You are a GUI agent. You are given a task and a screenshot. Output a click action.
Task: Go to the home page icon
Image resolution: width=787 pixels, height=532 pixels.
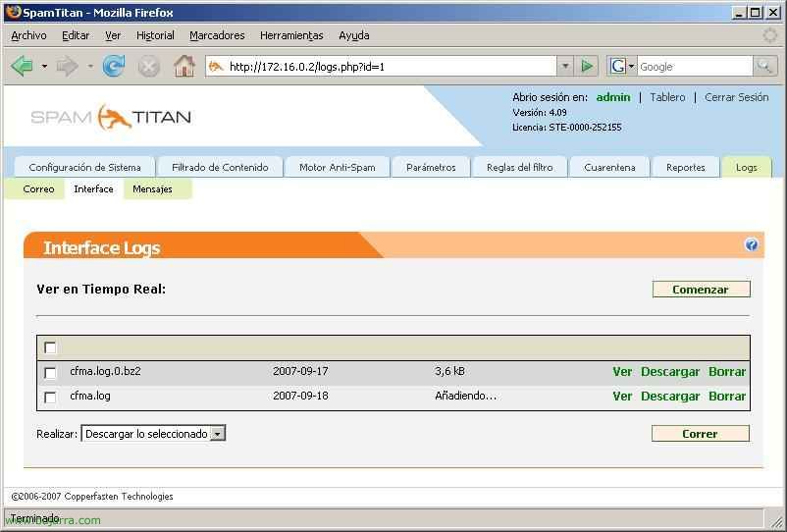(x=184, y=66)
